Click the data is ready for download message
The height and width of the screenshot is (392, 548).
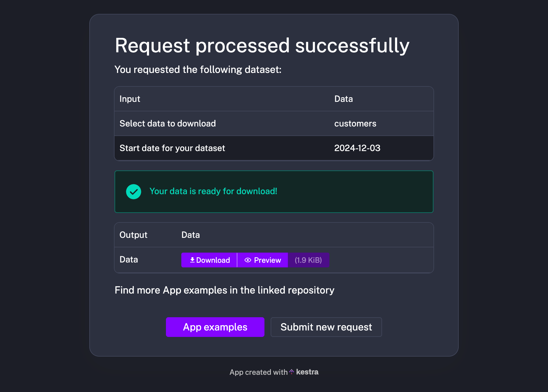213,191
